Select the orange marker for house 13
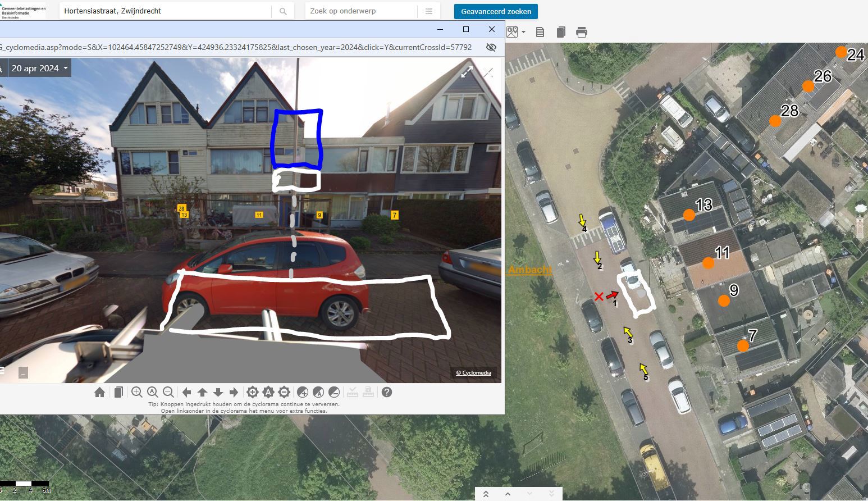The height and width of the screenshot is (501, 868). (x=689, y=215)
